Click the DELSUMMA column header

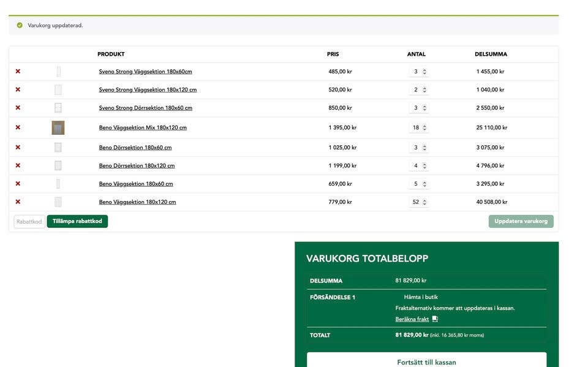pyautogui.click(x=491, y=54)
